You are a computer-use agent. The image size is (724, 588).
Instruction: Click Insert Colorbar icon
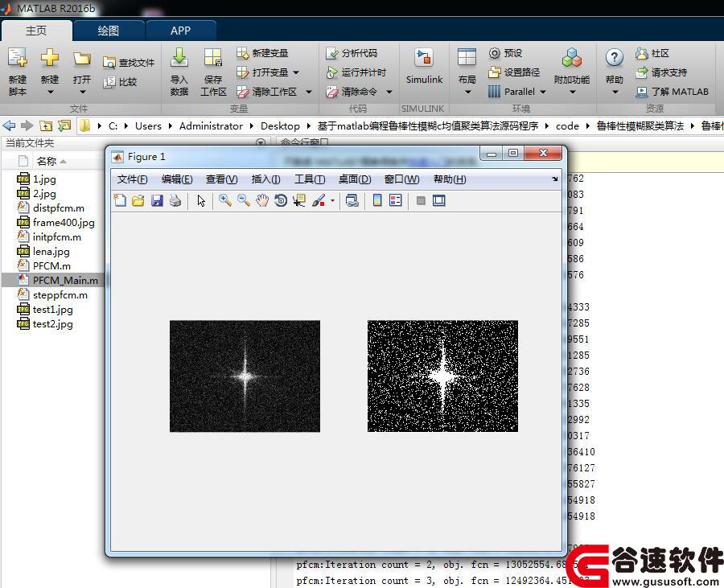[x=377, y=201]
